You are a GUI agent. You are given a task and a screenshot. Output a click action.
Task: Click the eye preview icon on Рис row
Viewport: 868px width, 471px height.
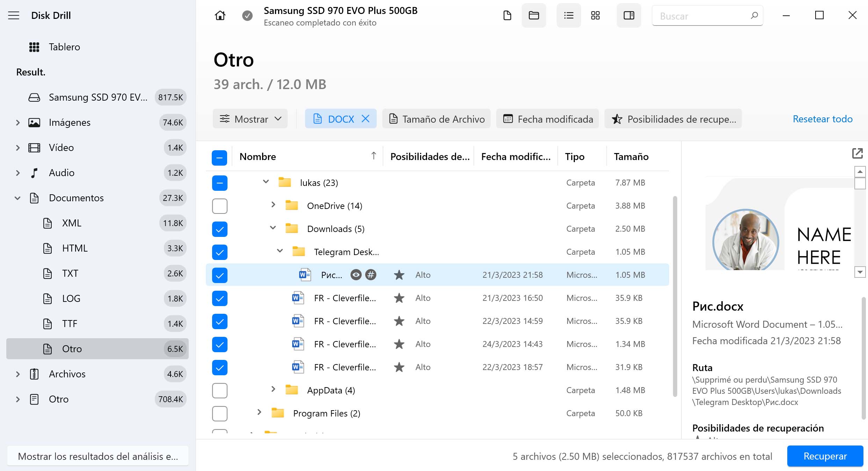pos(356,275)
